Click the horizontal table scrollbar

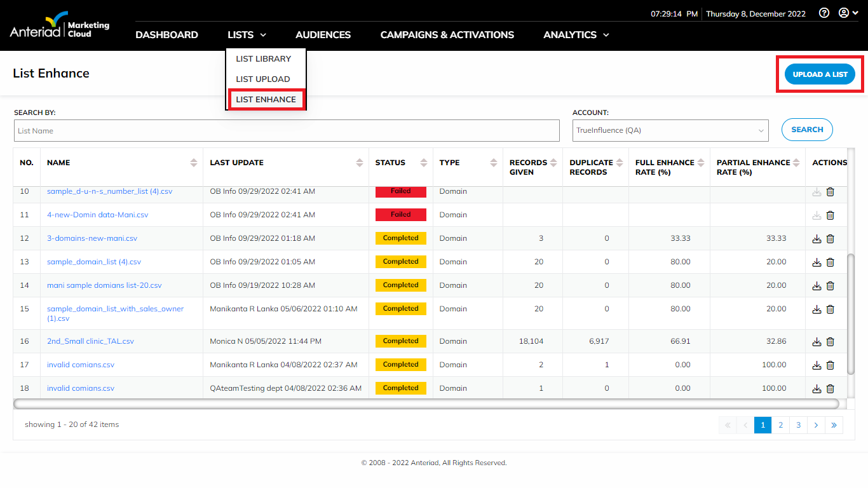(426, 404)
